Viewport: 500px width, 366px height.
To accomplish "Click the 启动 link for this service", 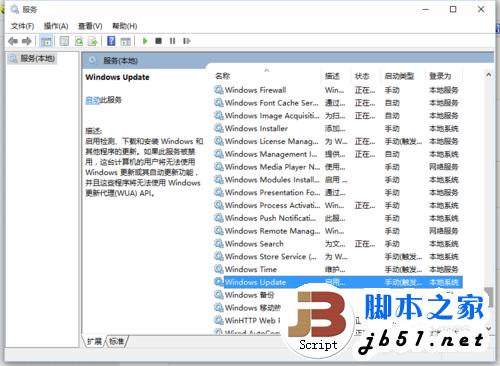I will (x=93, y=100).
